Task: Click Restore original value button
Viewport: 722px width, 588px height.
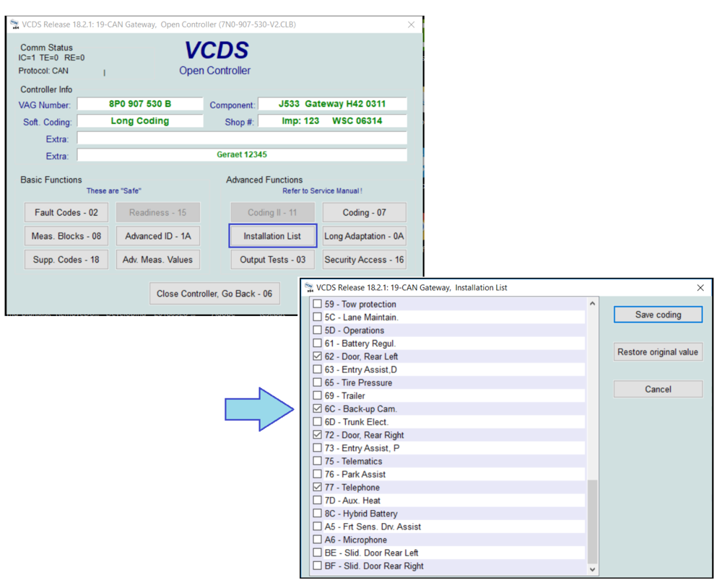Action: [658, 352]
